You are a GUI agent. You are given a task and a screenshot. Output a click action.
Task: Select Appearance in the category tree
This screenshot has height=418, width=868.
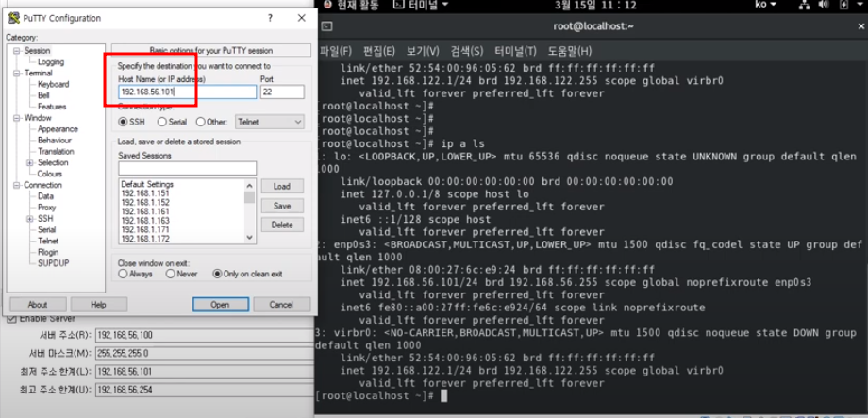pyautogui.click(x=58, y=129)
